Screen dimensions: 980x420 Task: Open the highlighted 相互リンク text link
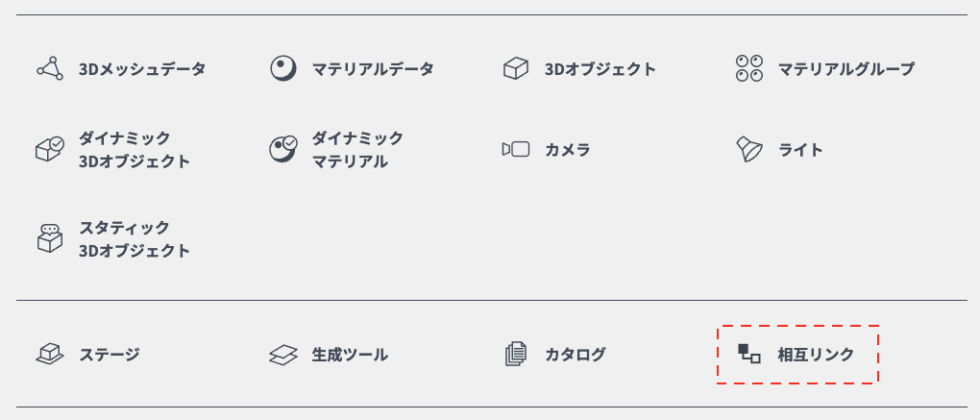[x=816, y=355]
